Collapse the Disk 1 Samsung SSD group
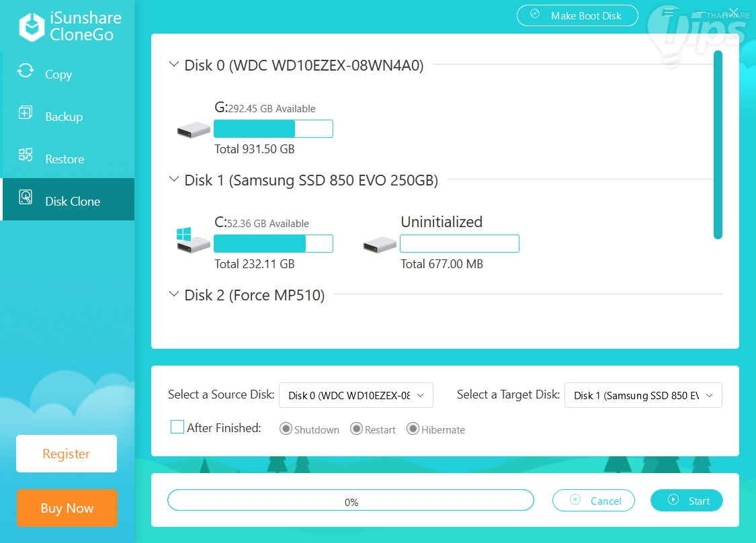 click(x=173, y=179)
